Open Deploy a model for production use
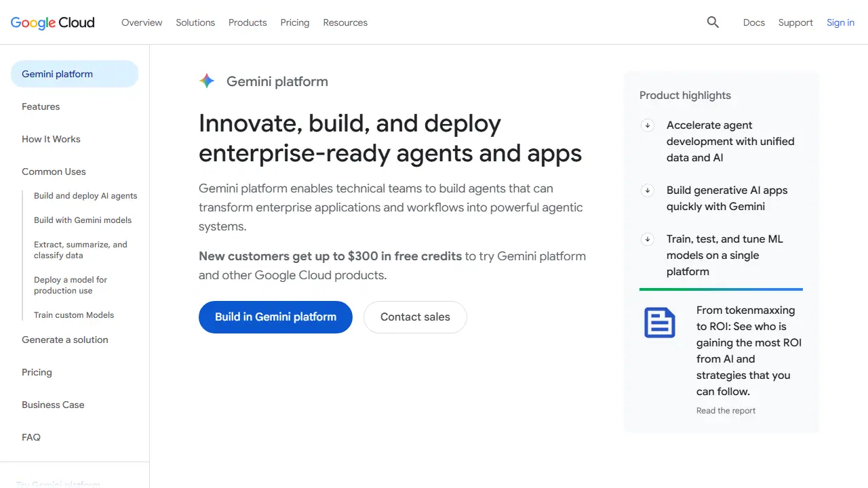 coord(71,285)
